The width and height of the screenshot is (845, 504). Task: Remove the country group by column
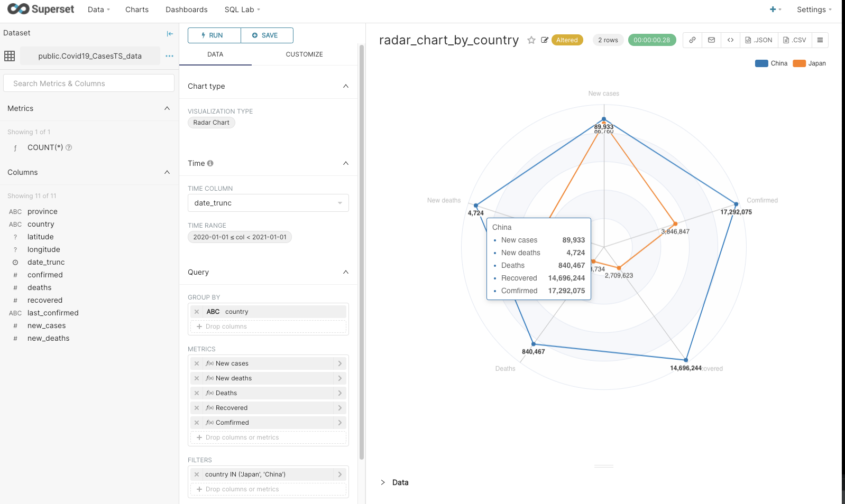[197, 312]
